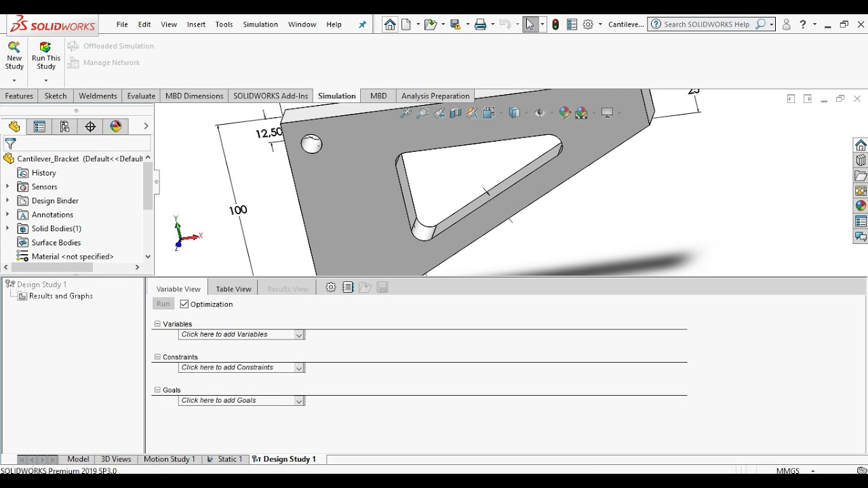Image resolution: width=868 pixels, height=488 pixels.
Task: Click the Save icon in top toolbar
Action: (456, 24)
